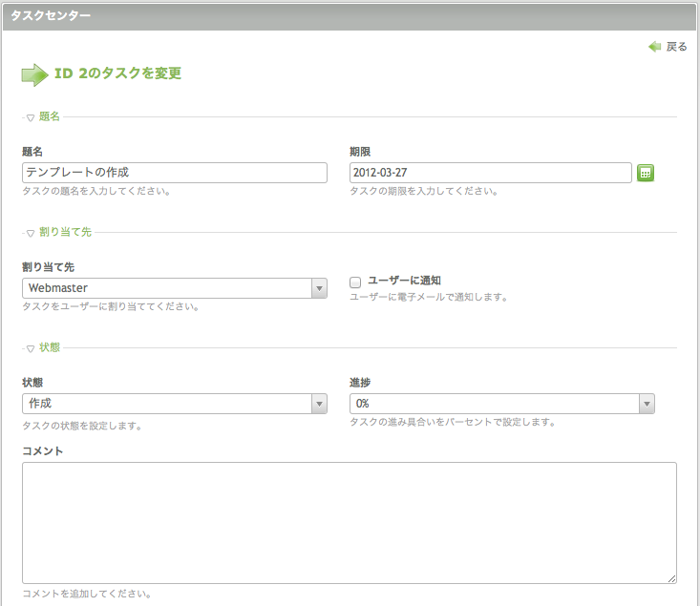Click the large green arrow beside the title
Viewport: 700px width, 606px height.
click(34, 74)
